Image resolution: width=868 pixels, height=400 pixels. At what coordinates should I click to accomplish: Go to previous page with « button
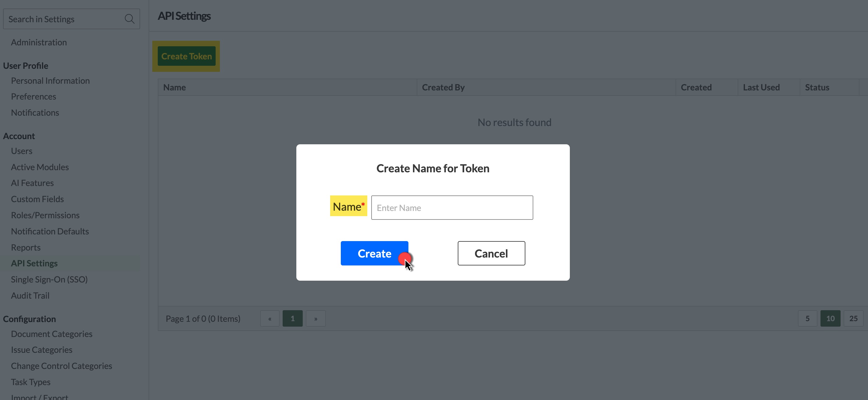click(270, 318)
